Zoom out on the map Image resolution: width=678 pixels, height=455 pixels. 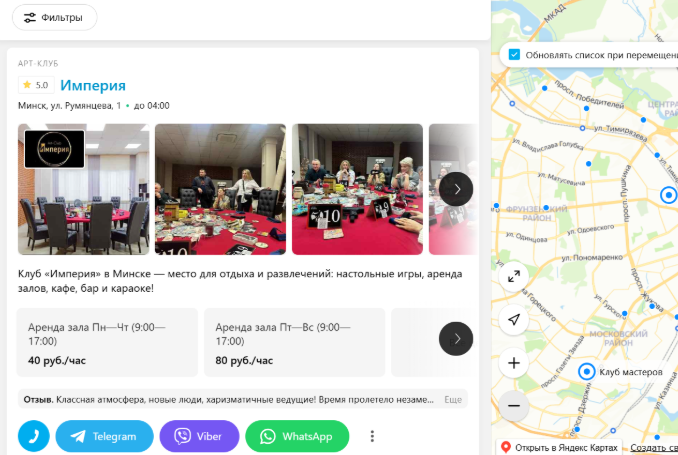[x=514, y=406]
